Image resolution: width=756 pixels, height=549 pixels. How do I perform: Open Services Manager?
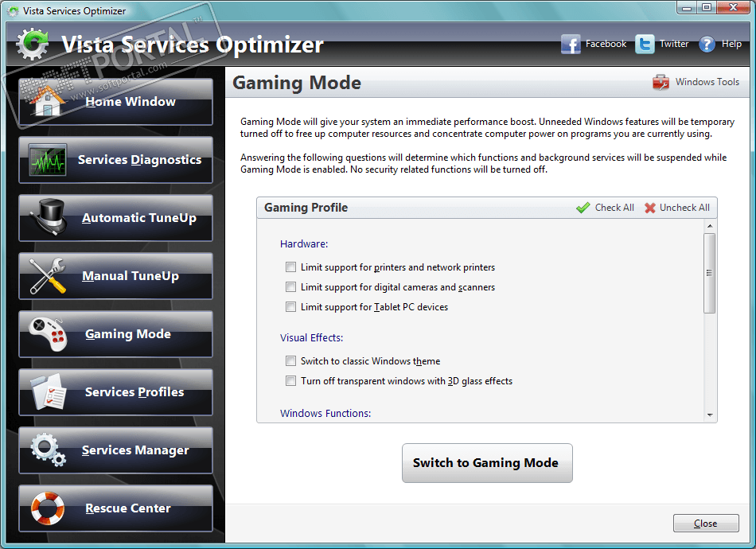(115, 450)
